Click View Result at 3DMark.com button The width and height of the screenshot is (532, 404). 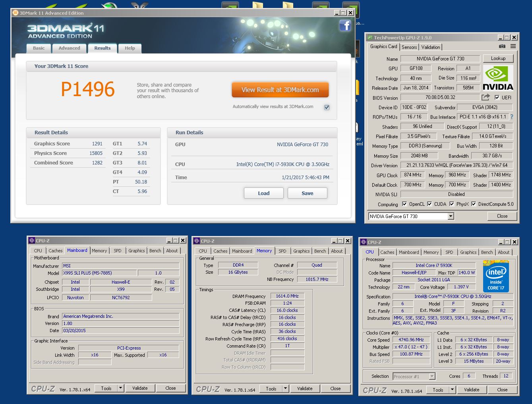280,90
